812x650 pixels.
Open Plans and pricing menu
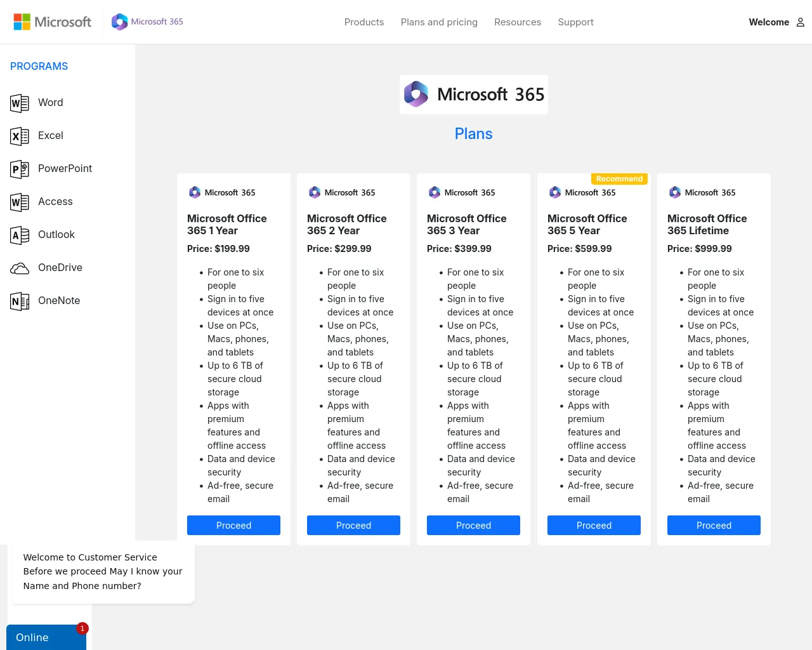pos(439,22)
